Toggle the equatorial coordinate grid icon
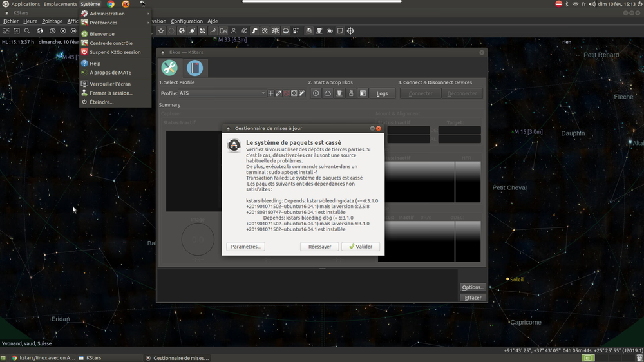The height and width of the screenshot is (362, 644). click(265, 31)
